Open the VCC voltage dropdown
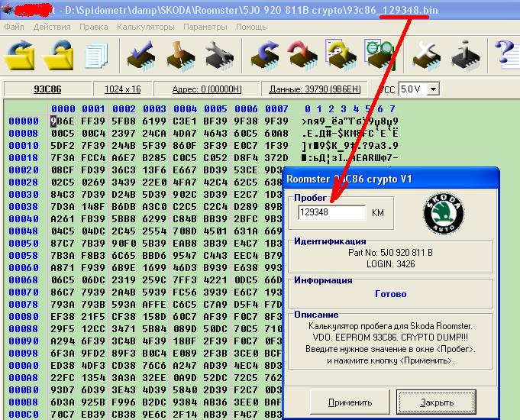The image size is (520, 420). [x=433, y=89]
